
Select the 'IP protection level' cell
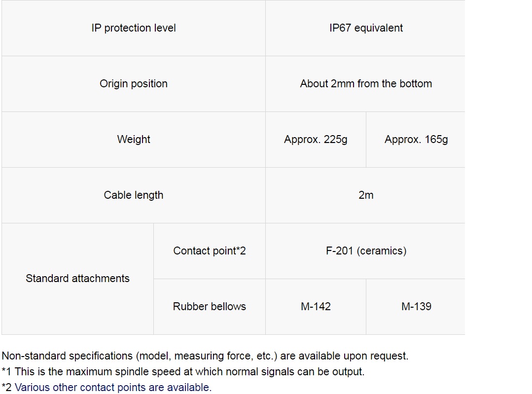click(134, 28)
